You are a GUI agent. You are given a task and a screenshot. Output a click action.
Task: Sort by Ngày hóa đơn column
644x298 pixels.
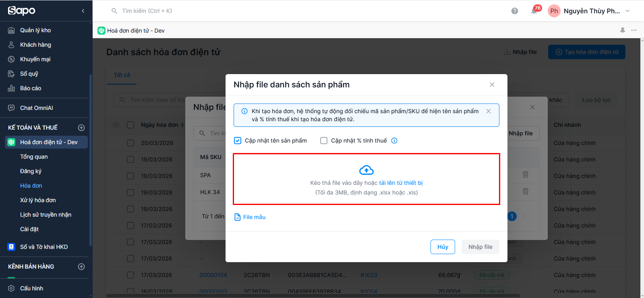(162, 125)
